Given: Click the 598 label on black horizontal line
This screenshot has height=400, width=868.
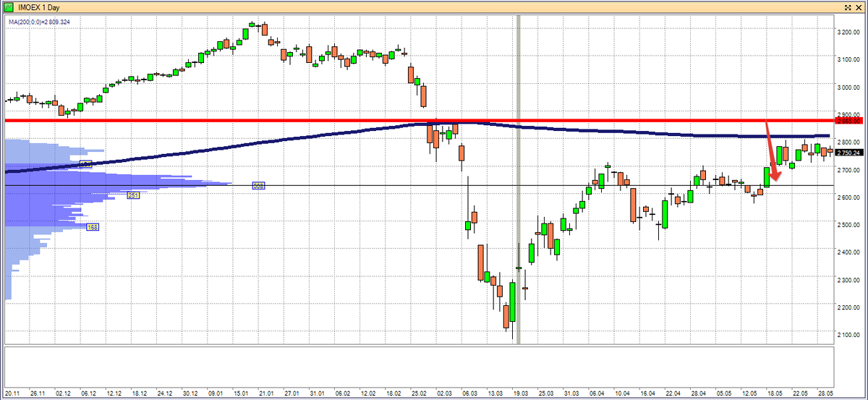Looking at the screenshot, I should tap(258, 186).
